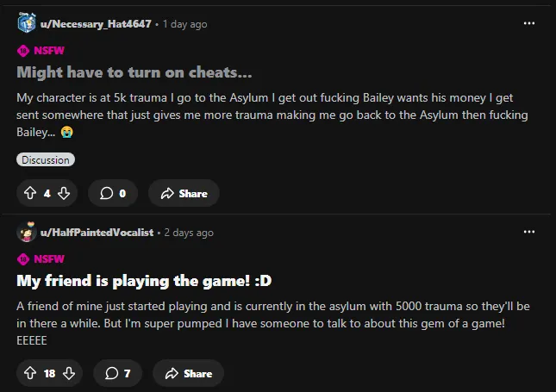Click the NSFW badge on the first post
This screenshot has width=556, height=392.
pos(41,51)
